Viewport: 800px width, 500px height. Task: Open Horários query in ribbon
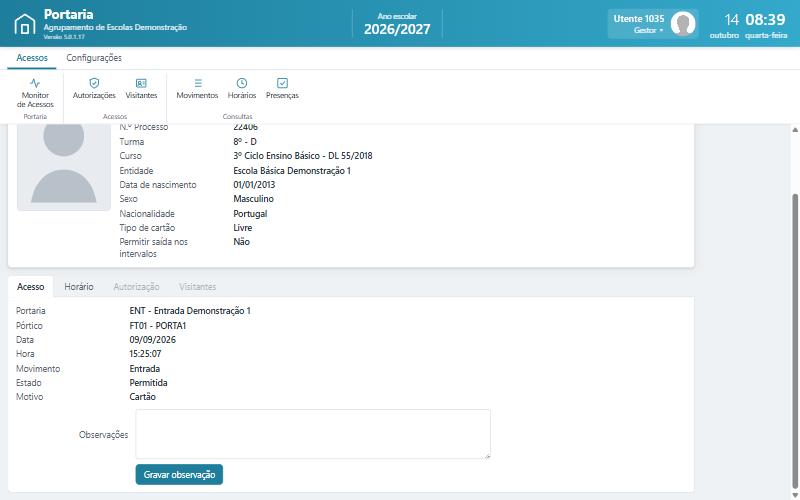(x=242, y=89)
